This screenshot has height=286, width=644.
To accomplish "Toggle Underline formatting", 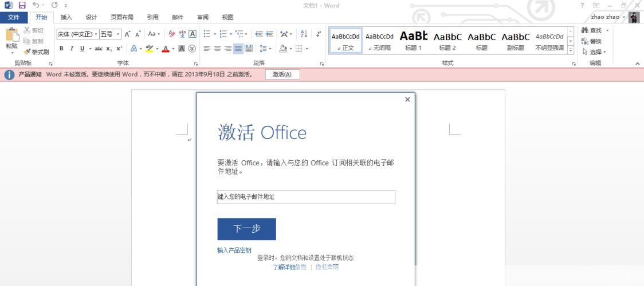I will click(82, 49).
